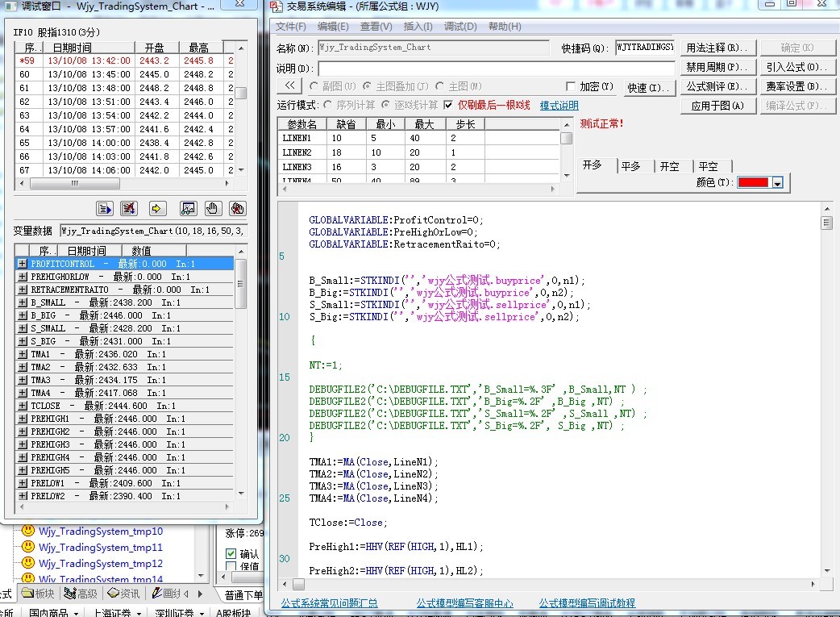Click the stop debugging icon with red X
Image resolution: width=840 pixels, height=617 pixels.
128,209
